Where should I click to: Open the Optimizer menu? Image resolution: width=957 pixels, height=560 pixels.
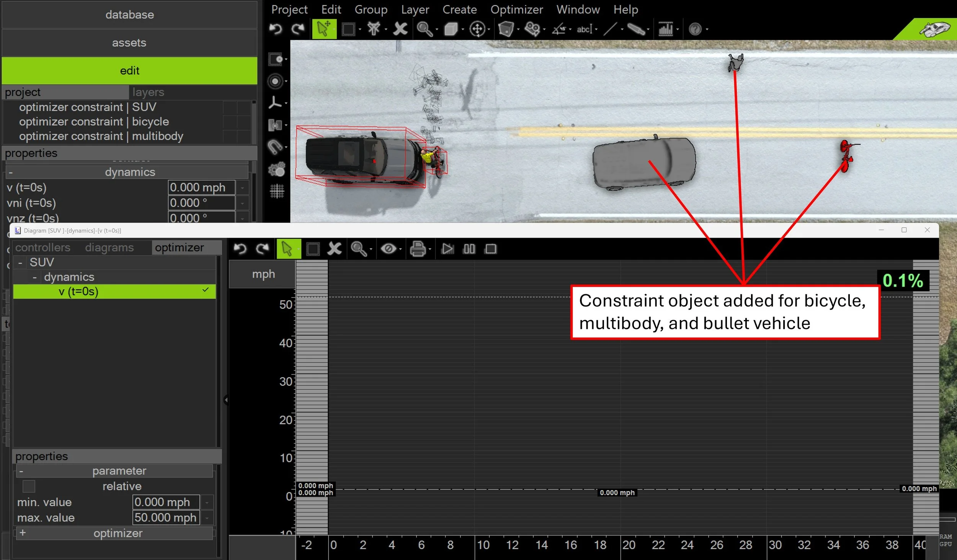point(516,10)
